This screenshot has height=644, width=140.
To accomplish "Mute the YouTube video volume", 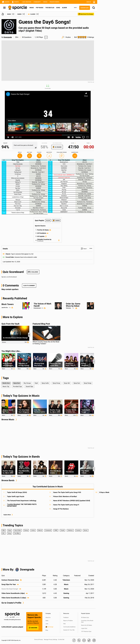I will click(x=12, y=137).
